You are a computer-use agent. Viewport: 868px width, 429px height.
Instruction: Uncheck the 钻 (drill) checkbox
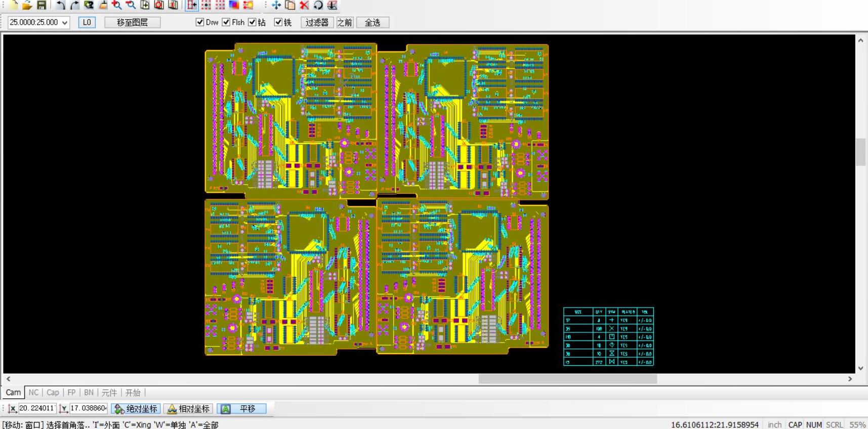point(252,22)
